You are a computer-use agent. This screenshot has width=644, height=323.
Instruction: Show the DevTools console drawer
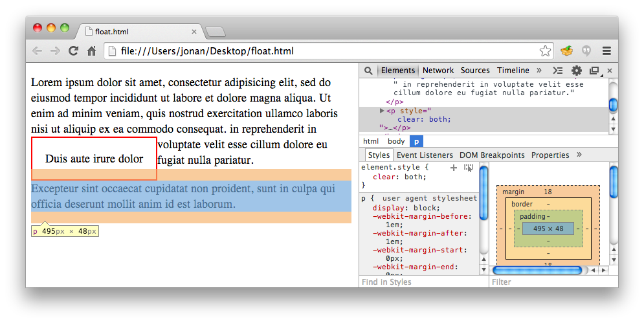(558, 71)
